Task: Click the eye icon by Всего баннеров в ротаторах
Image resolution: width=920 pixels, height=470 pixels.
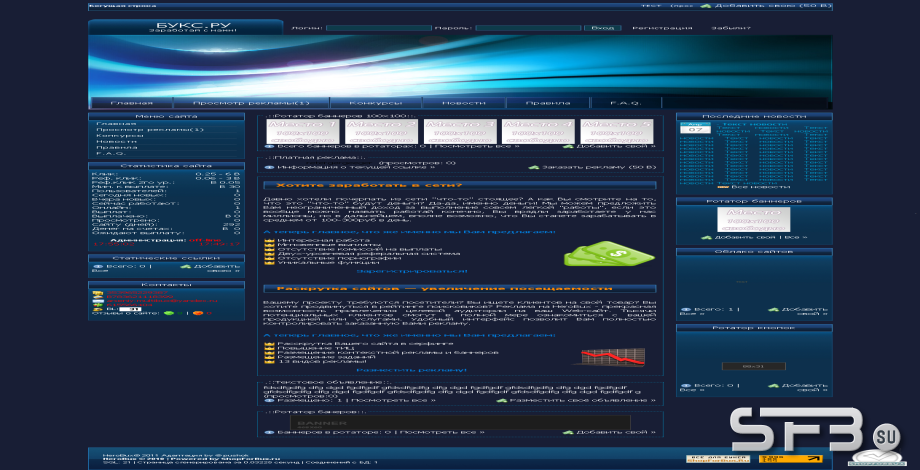Action: pos(269,146)
